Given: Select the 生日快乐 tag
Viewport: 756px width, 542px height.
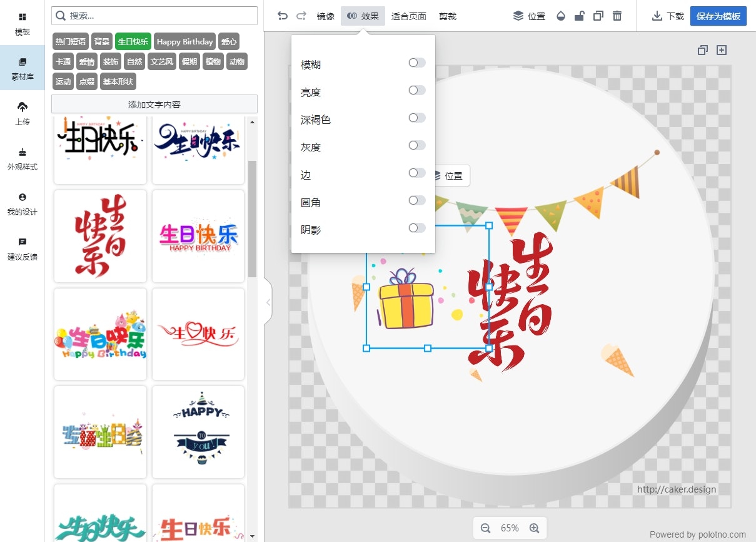Looking at the screenshot, I should [x=133, y=42].
